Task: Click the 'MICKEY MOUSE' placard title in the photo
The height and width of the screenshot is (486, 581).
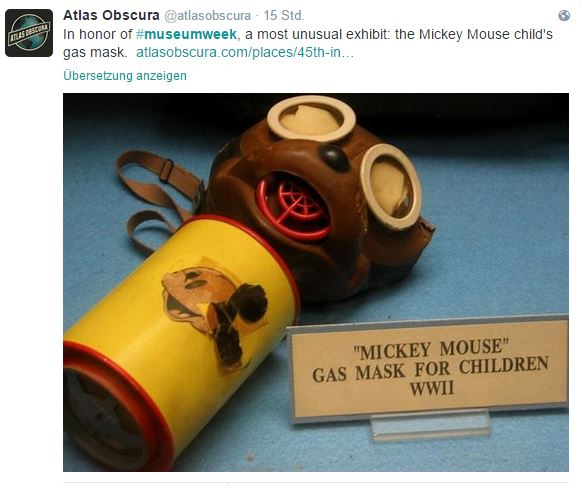Action: [431, 349]
